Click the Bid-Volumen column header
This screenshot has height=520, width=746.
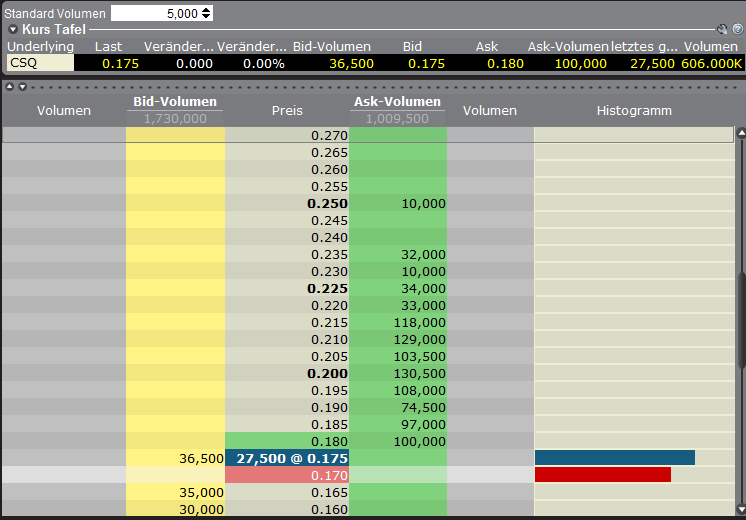175,102
